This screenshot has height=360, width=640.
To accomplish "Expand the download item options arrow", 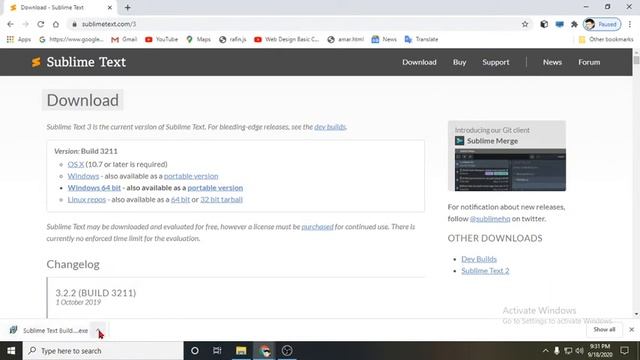I will [98, 331].
